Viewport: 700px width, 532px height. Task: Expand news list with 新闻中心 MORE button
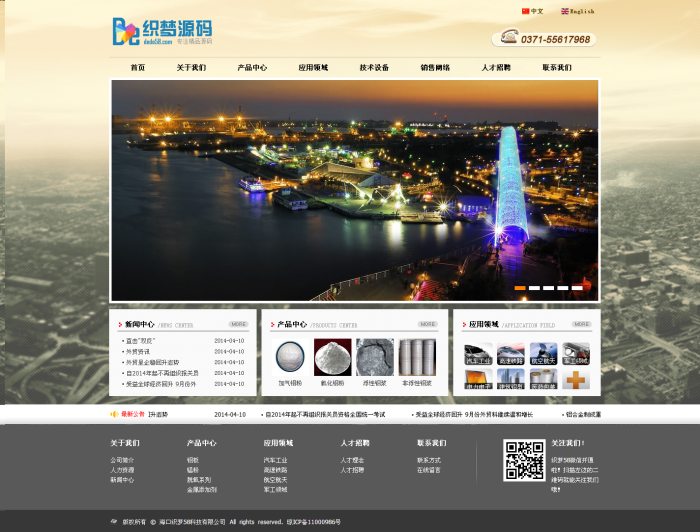(x=238, y=324)
